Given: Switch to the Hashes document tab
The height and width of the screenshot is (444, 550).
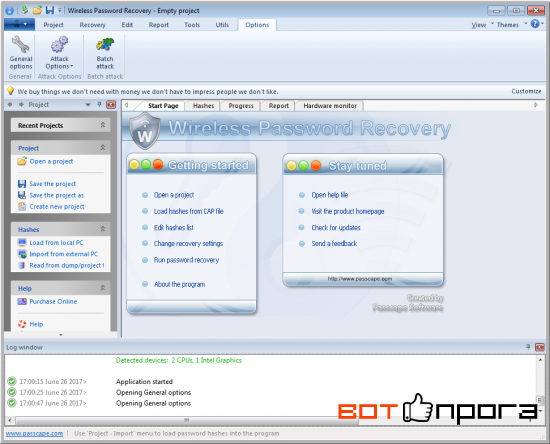Looking at the screenshot, I should click(x=203, y=106).
